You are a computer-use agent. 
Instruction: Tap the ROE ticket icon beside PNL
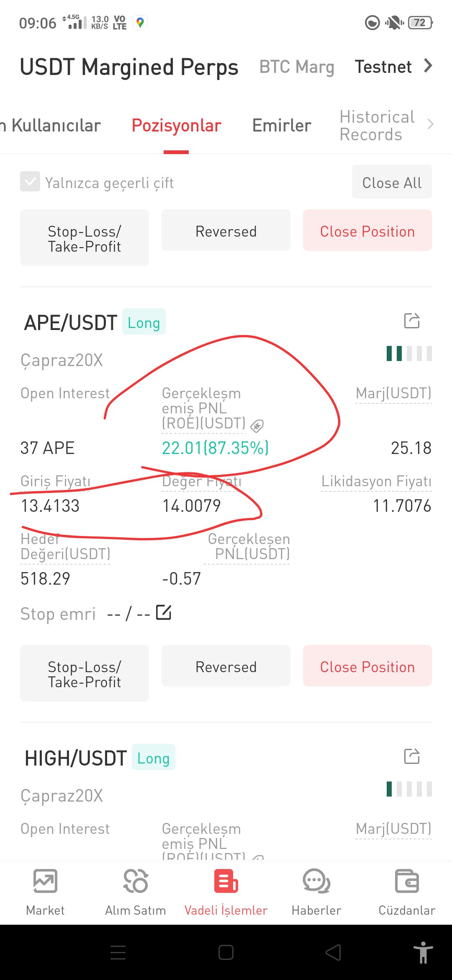click(x=257, y=426)
